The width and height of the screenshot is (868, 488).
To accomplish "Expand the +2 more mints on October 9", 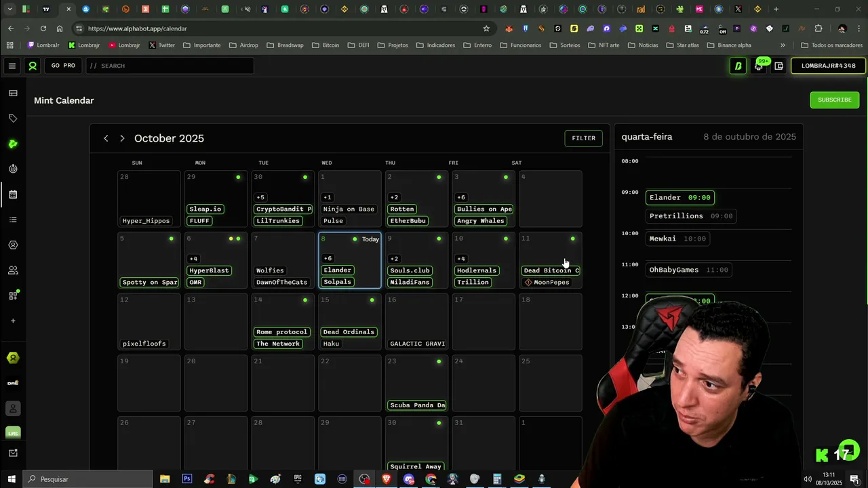I will coord(394,258).
